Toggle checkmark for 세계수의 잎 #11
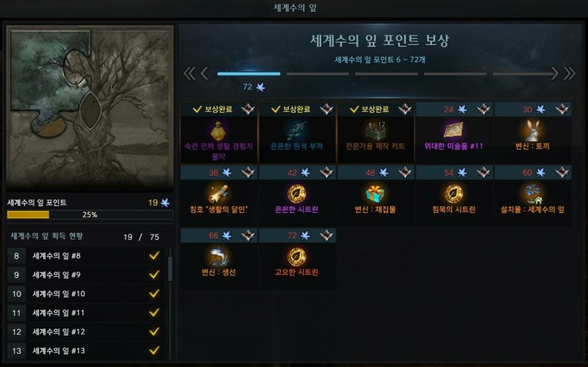588x367 pixels. point(154,312)
